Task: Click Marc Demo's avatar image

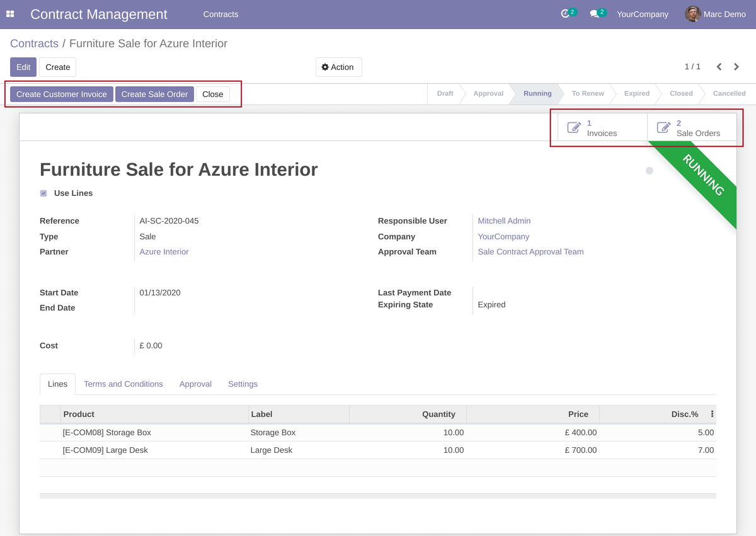Action: [x=692, y=14]
